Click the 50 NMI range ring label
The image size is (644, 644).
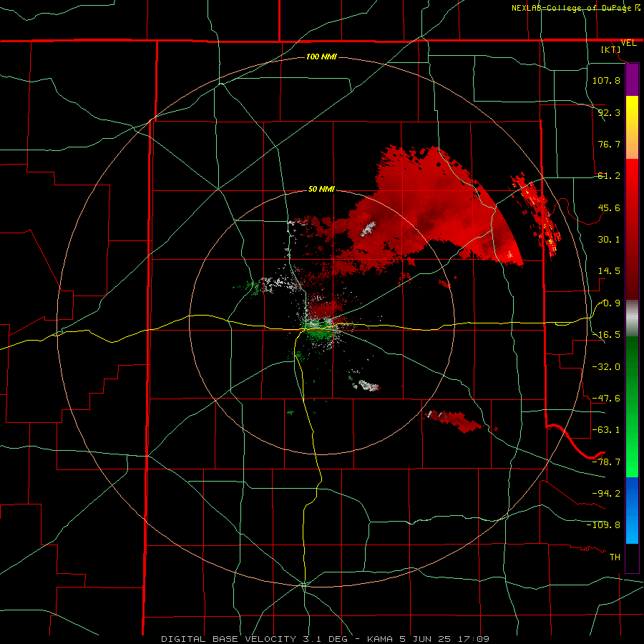point(321,190)
